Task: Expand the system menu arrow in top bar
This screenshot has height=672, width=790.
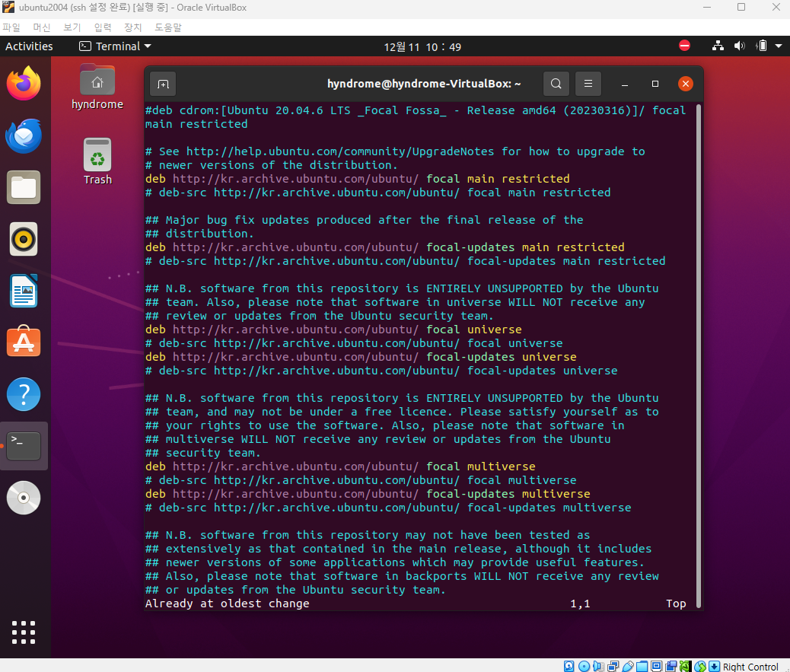Action: 779,46
